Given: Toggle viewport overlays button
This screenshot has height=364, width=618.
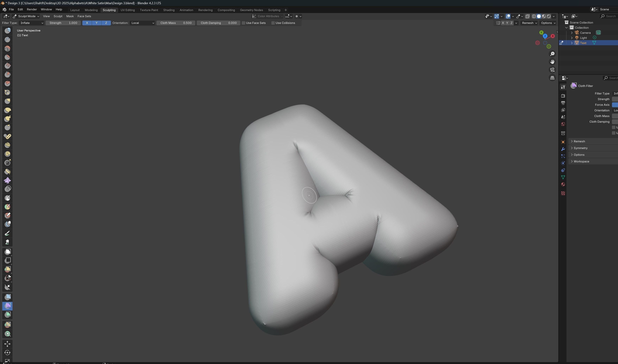Looking at the screenshot, I should tap(508, 16).
